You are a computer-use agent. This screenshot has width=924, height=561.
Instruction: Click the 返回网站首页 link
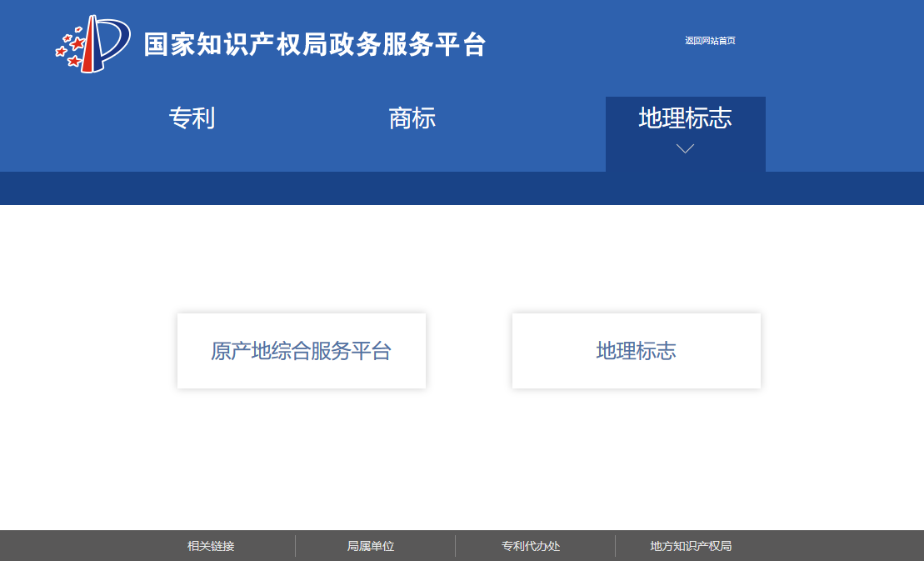[710, 40]
